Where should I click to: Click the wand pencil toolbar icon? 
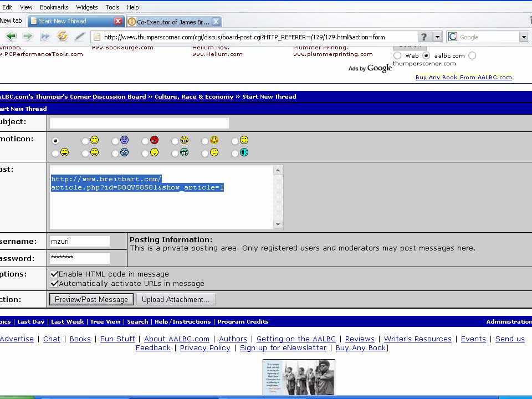(x=80, y=37)
